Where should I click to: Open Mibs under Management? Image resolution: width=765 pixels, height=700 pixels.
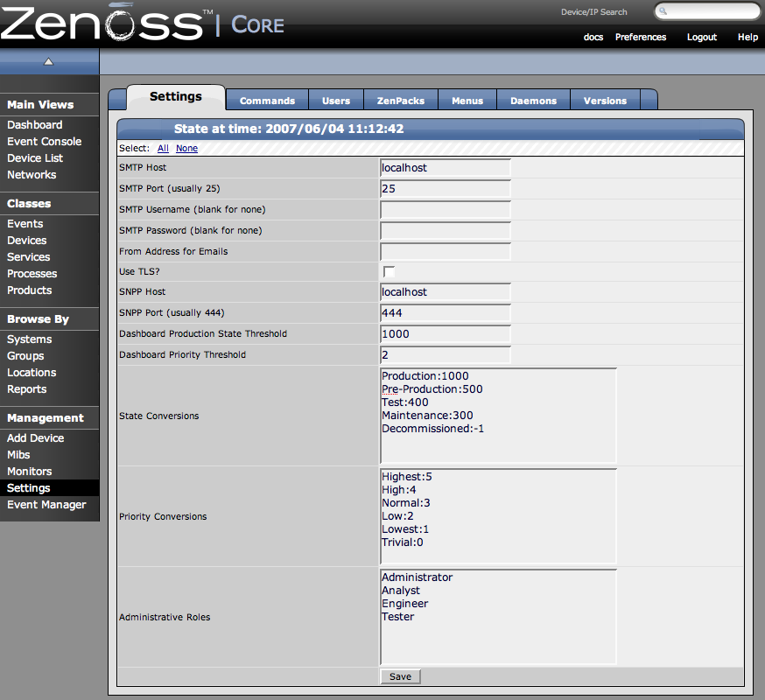coord(18,455)
